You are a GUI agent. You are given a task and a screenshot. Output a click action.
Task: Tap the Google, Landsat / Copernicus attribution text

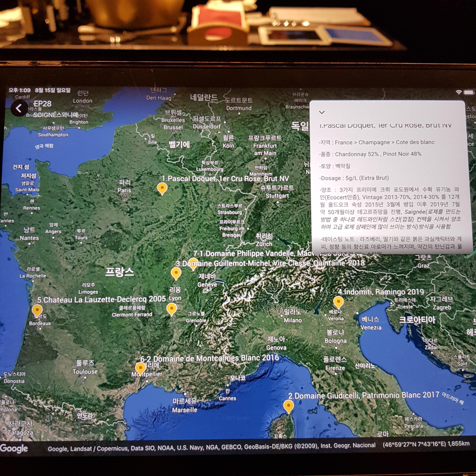(212, 447)
